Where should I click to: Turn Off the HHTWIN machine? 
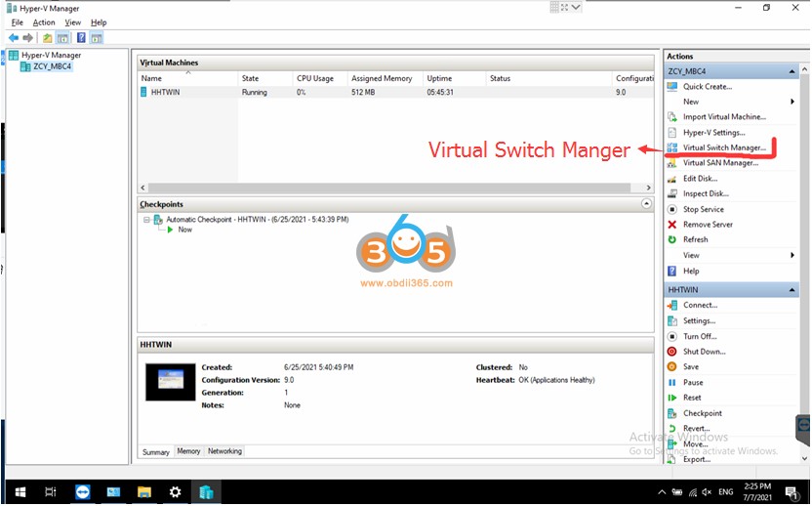[x=700, y=336]
